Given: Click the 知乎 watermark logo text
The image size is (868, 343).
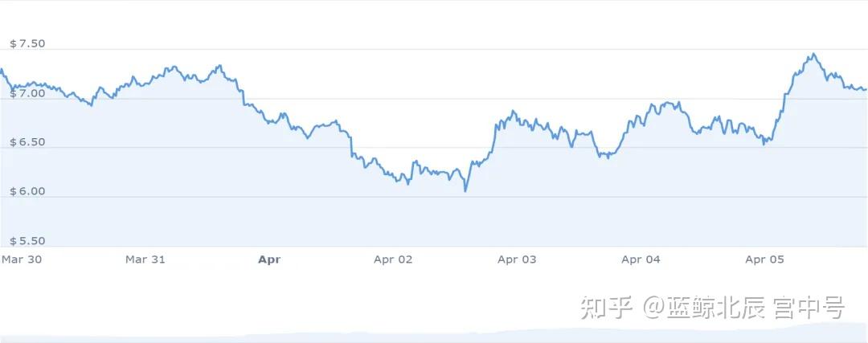Looking at the screenshot, I should pyautogui.click(x=607, y=308).
